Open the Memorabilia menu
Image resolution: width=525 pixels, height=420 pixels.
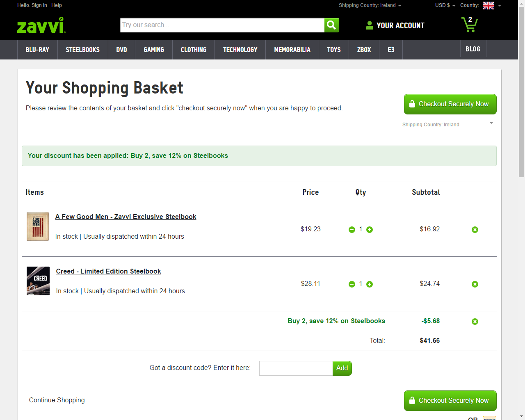click(292, 50)
